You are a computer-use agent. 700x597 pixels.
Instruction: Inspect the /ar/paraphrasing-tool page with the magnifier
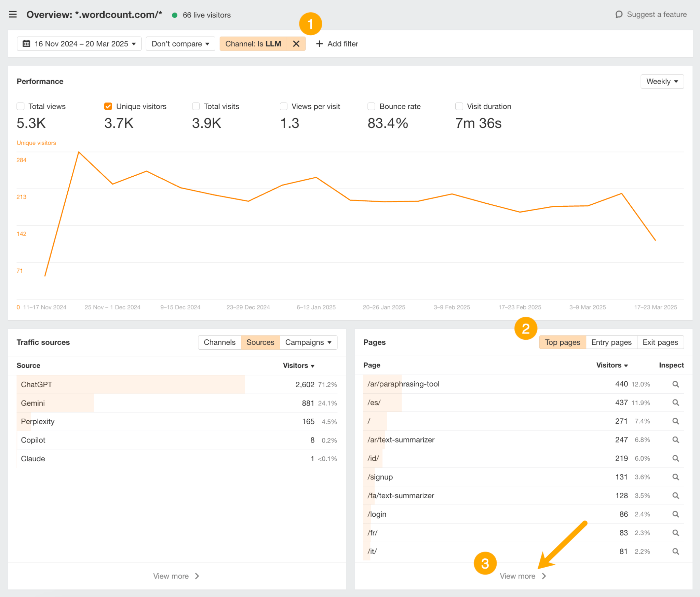coord(675,384)
